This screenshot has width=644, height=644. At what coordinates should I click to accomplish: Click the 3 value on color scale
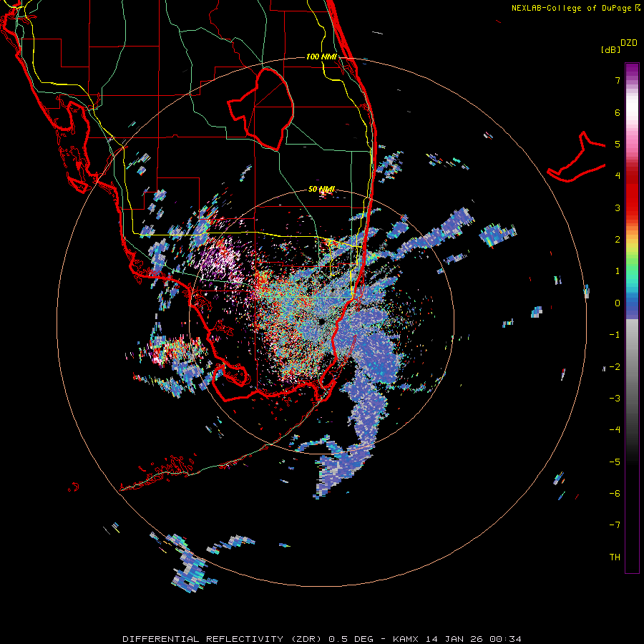coord(618,208)
